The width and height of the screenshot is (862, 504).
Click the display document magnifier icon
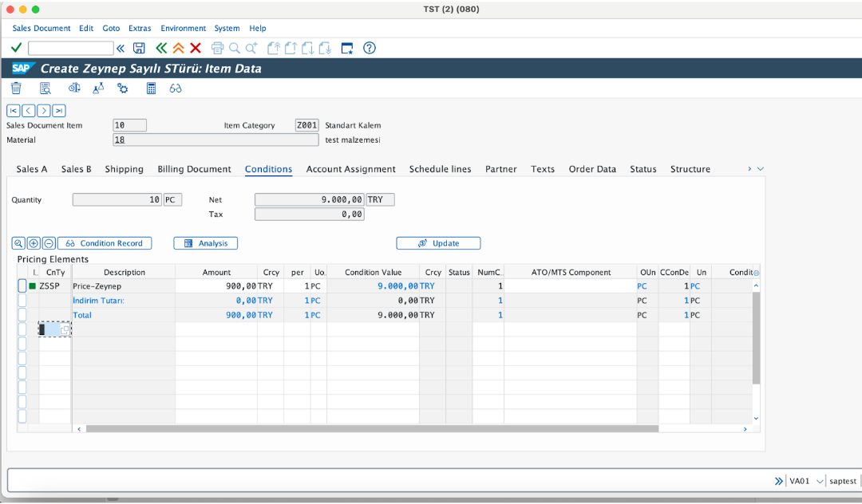[45, 88]
